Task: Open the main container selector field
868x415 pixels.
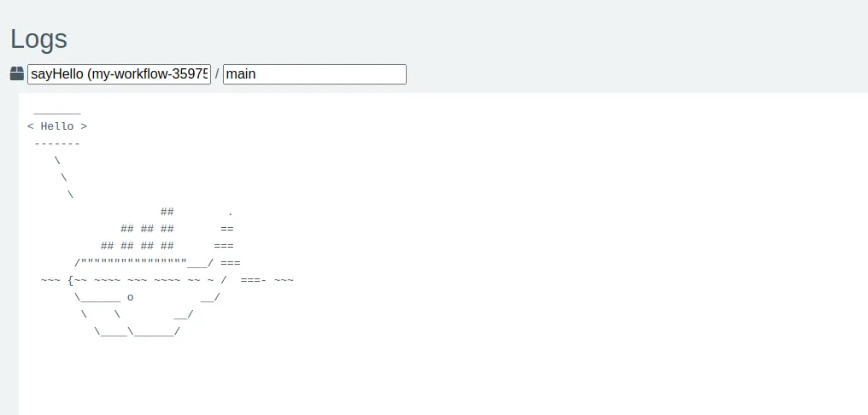Action: (314, 74)
